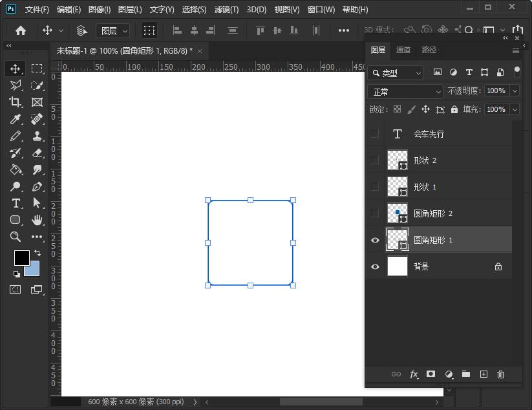Hide the 圆角矩形 1 layer
532x410 pixels.
[x=375, y=240]
